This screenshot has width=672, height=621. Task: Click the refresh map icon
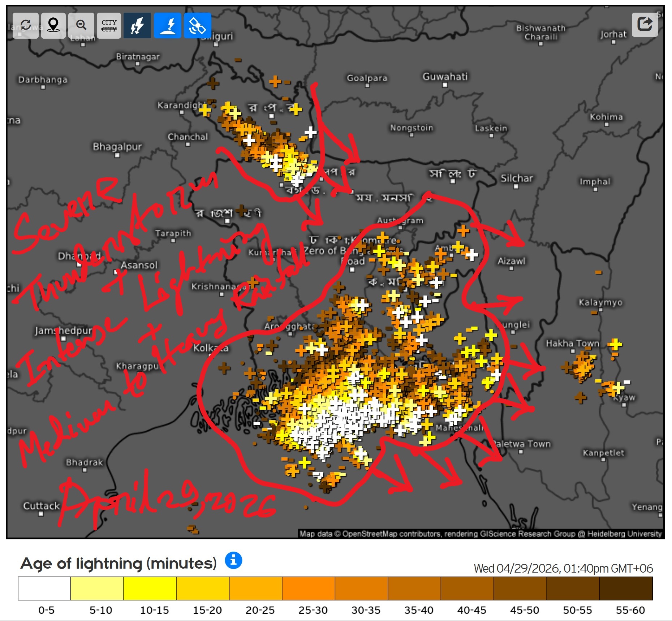tap(25, 25)
